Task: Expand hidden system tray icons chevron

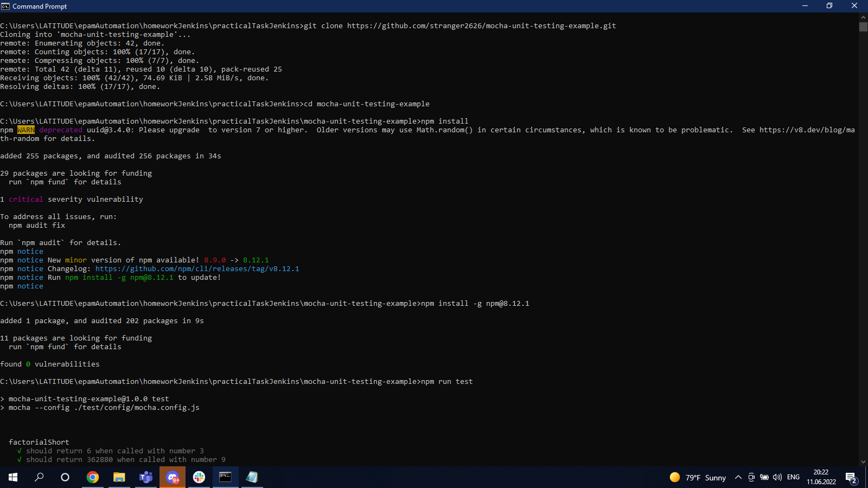Action: pos(738,477)
